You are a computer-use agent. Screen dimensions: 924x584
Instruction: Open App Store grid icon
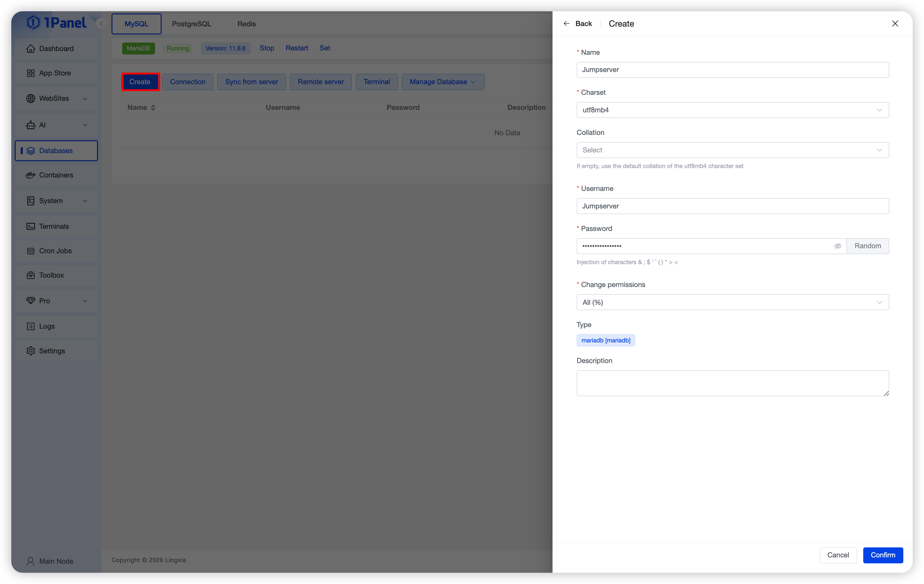31,73
